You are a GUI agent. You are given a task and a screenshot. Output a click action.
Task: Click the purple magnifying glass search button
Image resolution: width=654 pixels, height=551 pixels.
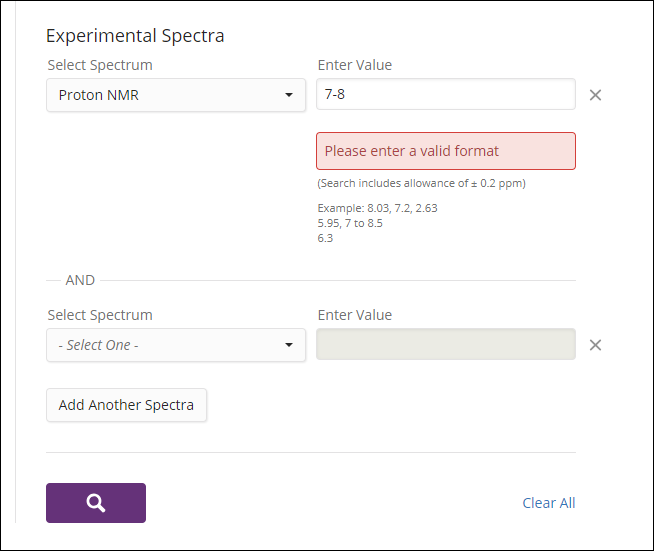(96, 503)
